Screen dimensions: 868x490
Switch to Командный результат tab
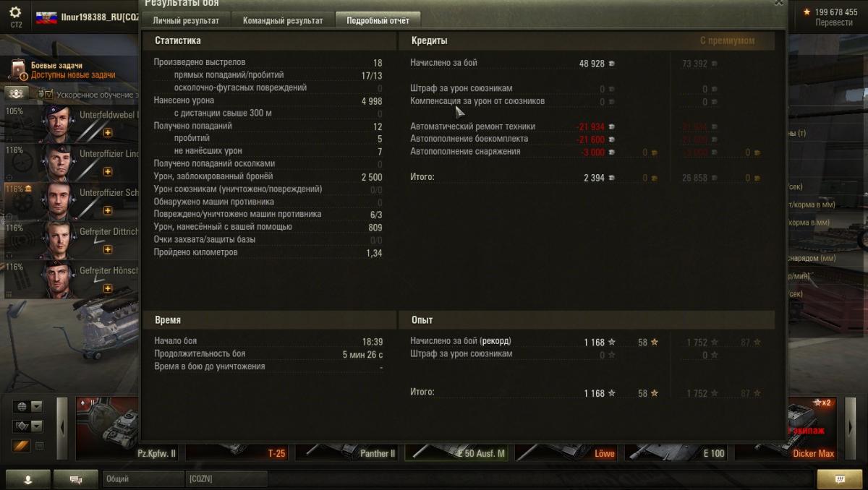pyautogui.click(x=283, y=20)
